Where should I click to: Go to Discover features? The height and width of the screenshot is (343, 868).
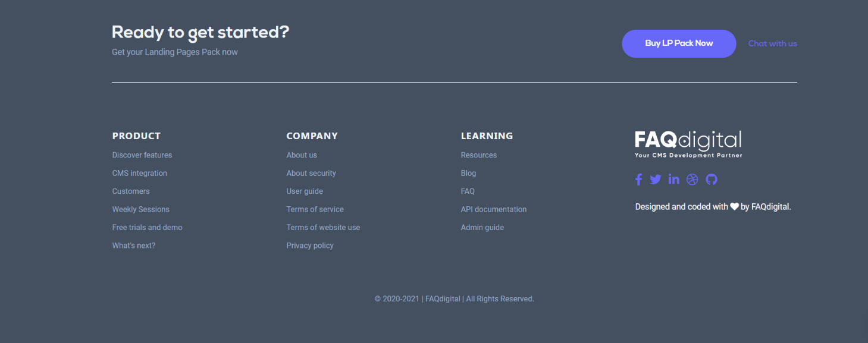tap(142, 155)
